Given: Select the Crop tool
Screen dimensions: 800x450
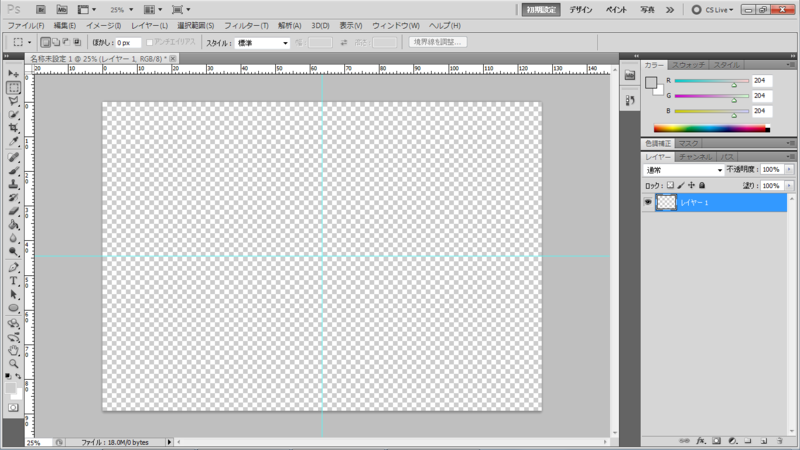Looking at the screenshot, I should click(x=13, y=128).
